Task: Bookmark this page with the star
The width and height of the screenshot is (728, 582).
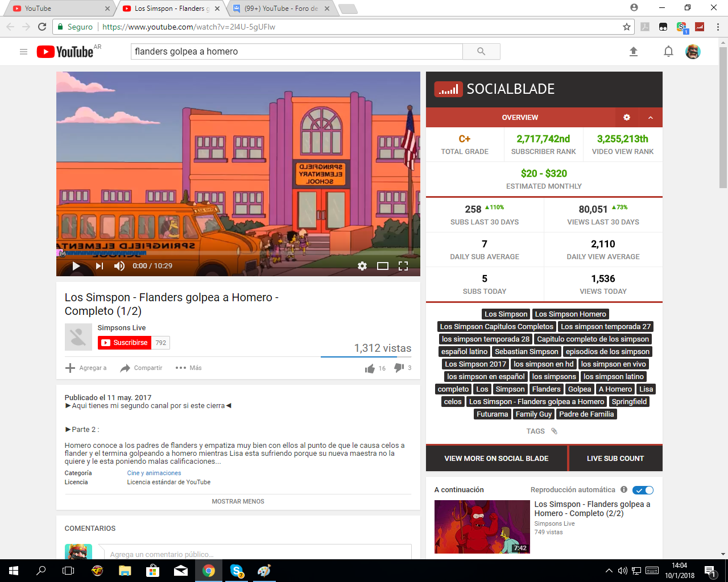Action: tap(627, 27)
